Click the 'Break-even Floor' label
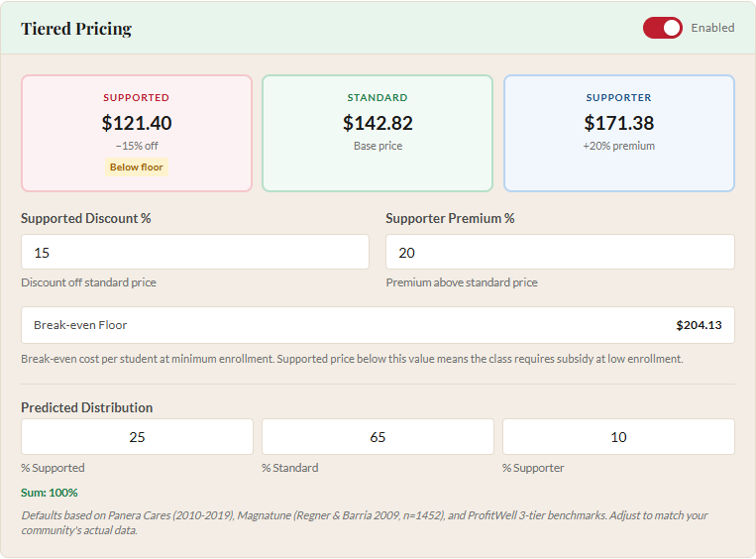 pos(80,325)
